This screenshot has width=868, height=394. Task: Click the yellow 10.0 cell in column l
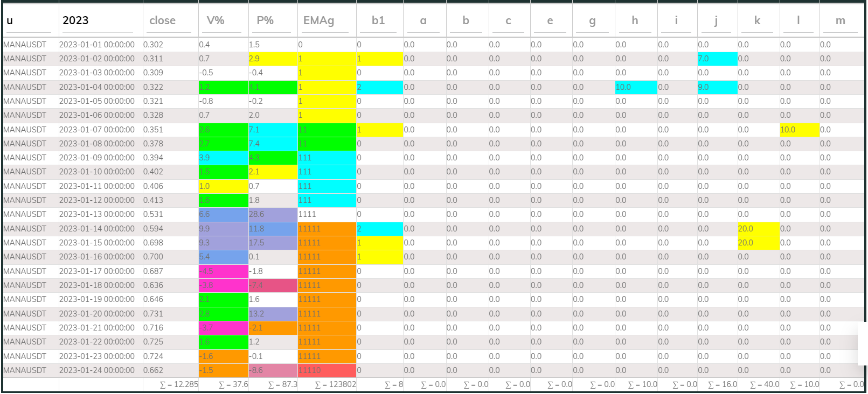click(798, 130)
